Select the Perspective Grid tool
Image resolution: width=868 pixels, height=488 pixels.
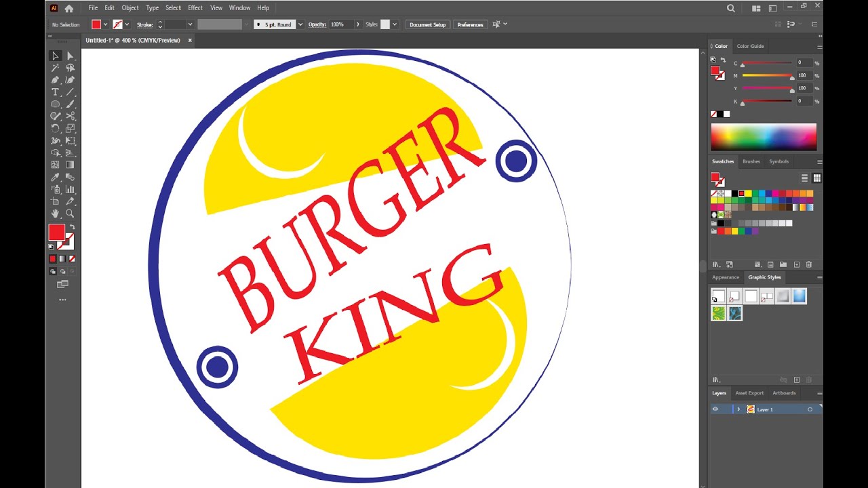click(x=70, y=153)
